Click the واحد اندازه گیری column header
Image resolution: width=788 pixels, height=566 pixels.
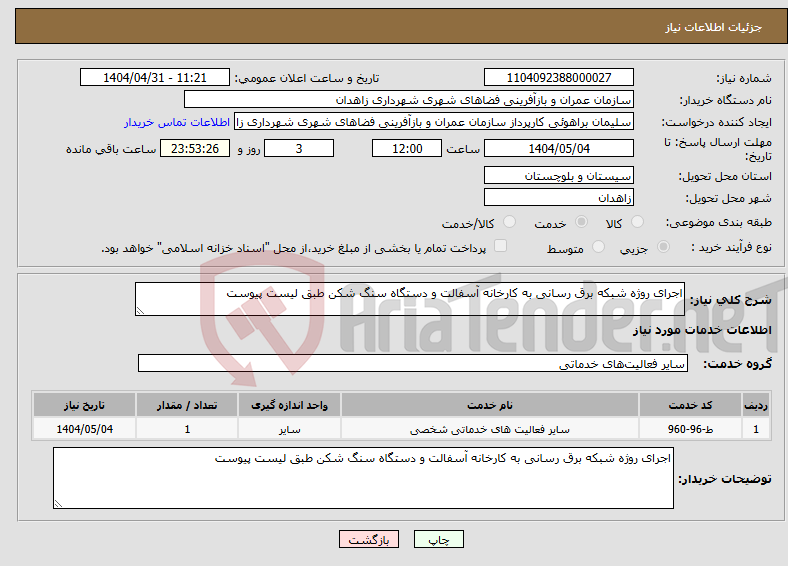(x=289, y=405)
